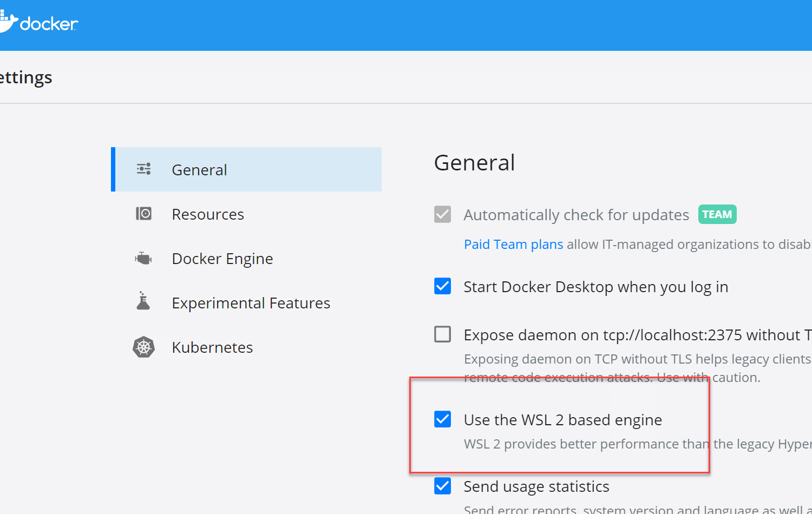Viewport: 812px width, 514px height.
Task: Click the grayed Automatically check for updates checkbox
Action: tap(442, 214)
